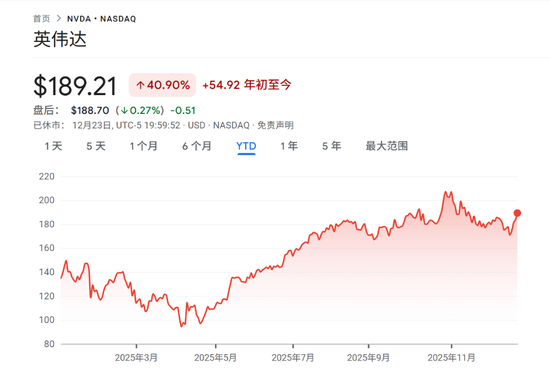Switch to the 1 个月 range
Screen dimensions: 550x380
click(x=143, y=146)
